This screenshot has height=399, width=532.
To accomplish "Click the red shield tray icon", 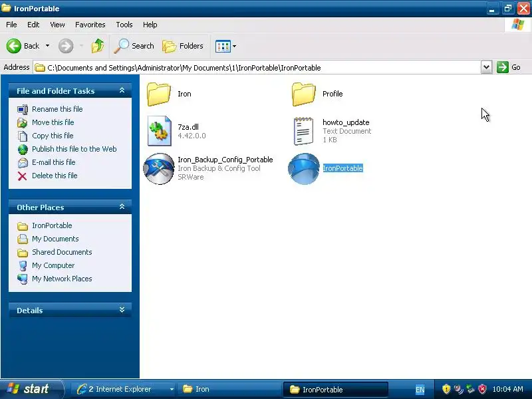I will coord(482,389).
